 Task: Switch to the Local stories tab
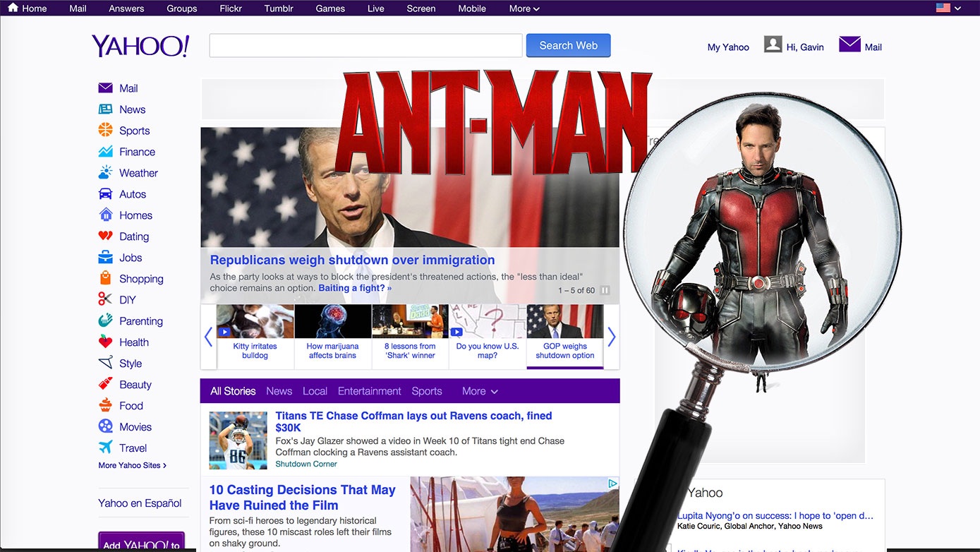click(x=315, y=391)
